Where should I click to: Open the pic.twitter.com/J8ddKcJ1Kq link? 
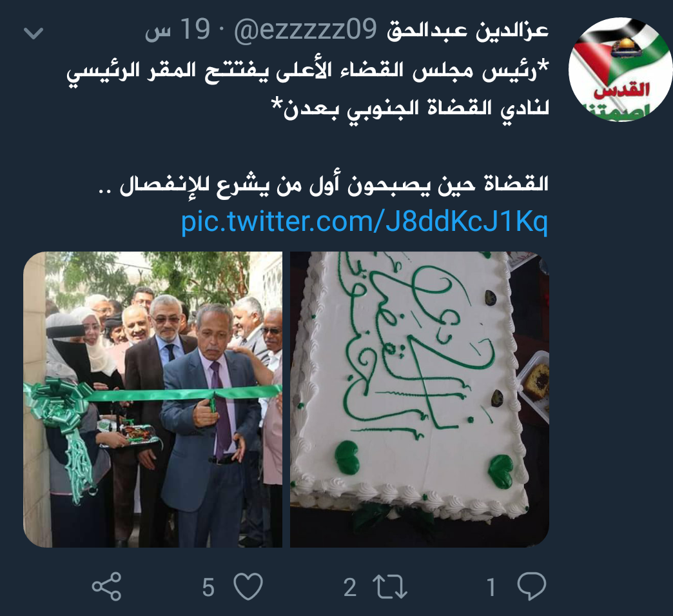click(364, 222)
